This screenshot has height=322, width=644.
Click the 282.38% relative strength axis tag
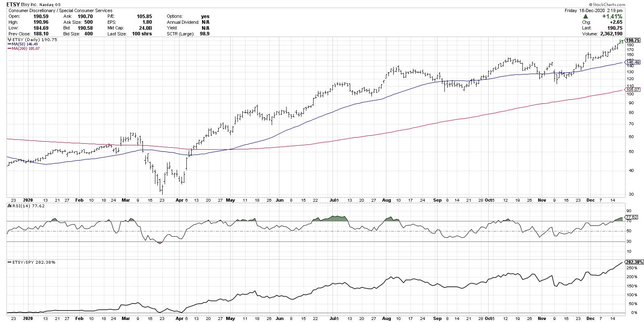click(634, 262)
